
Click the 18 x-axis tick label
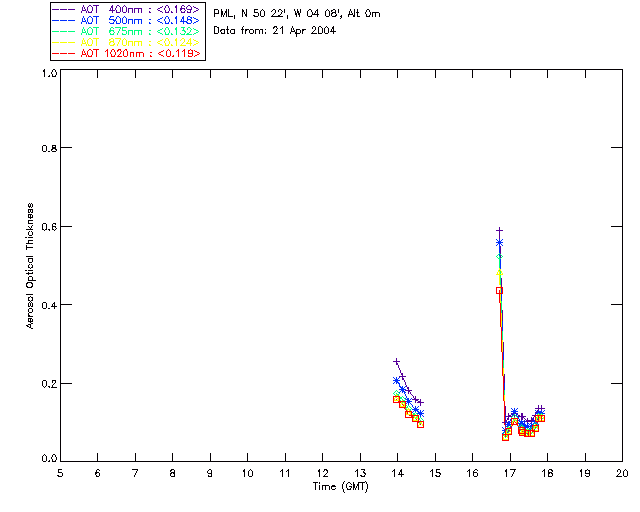point(547,473)
